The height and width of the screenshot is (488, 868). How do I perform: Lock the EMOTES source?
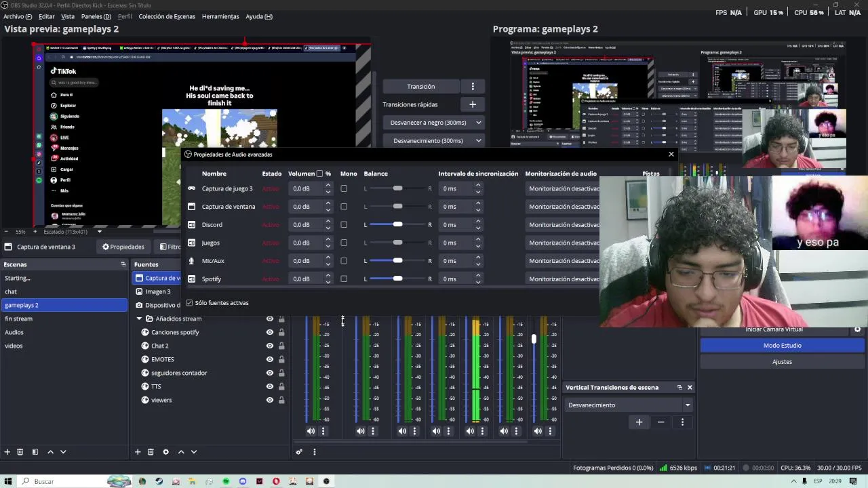[x=281, y=359]
